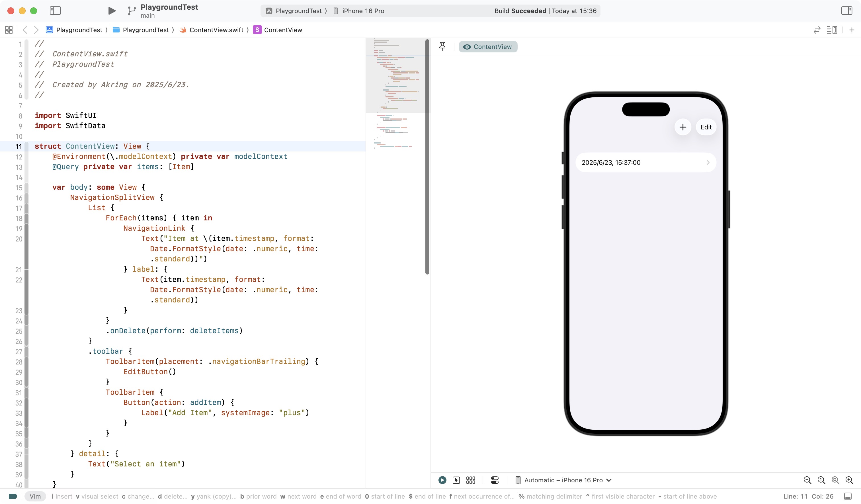Run the PlaygroundTest scheme

click(112, 11)
